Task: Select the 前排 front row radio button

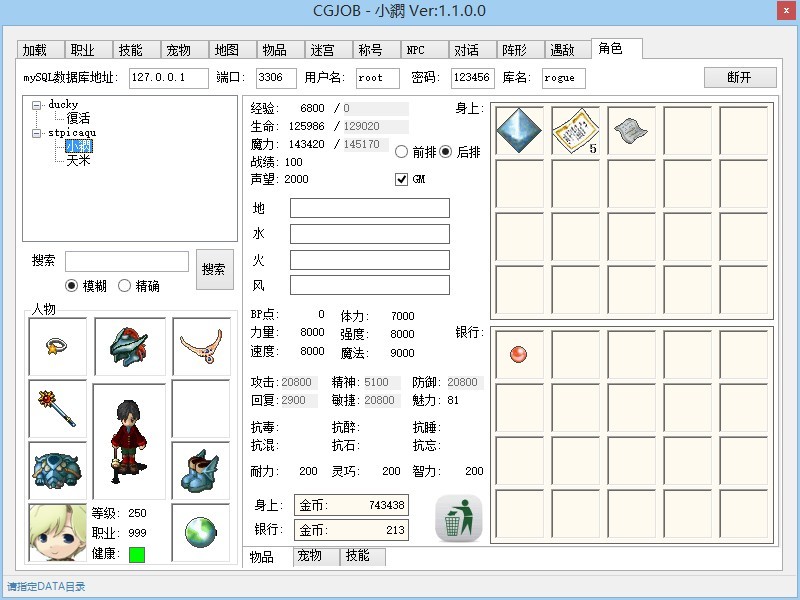Action: 401,152
